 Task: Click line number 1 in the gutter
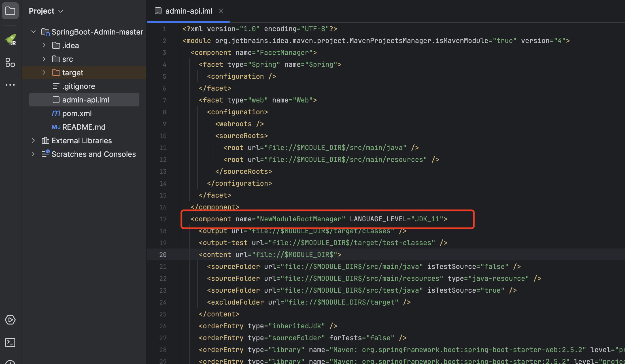tap(164, 29)
